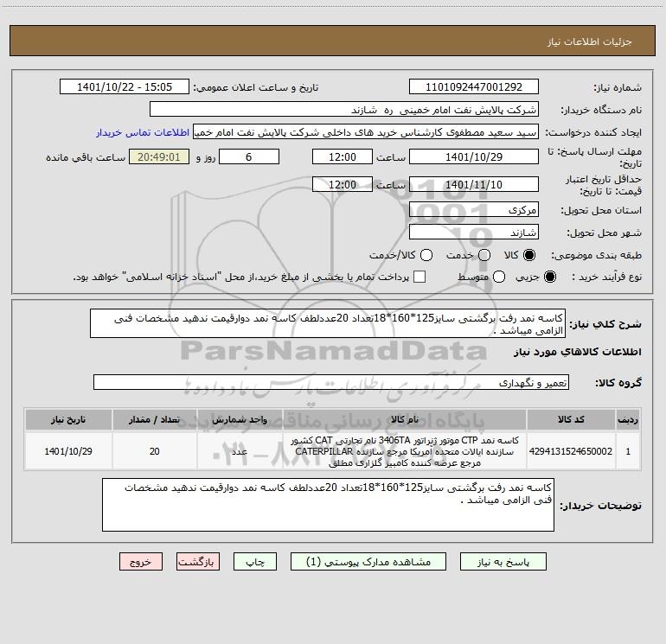This screenshot has height=644, width=666.
Task: Click the remaining time field 20:49:01
Action: tap(159, 156)
